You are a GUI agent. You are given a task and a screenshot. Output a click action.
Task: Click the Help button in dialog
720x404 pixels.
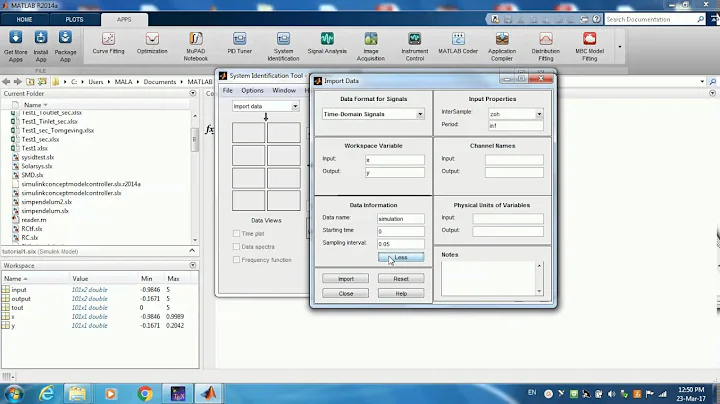pos(401,293)
